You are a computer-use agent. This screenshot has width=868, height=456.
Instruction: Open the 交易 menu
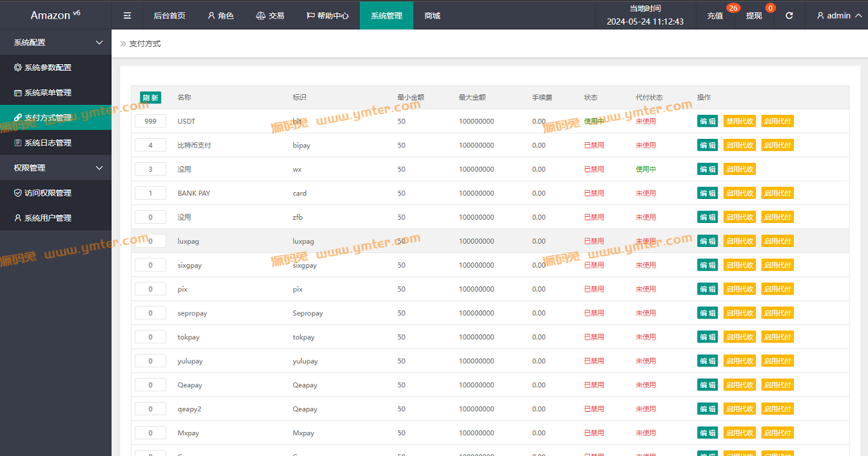point(270,15)
